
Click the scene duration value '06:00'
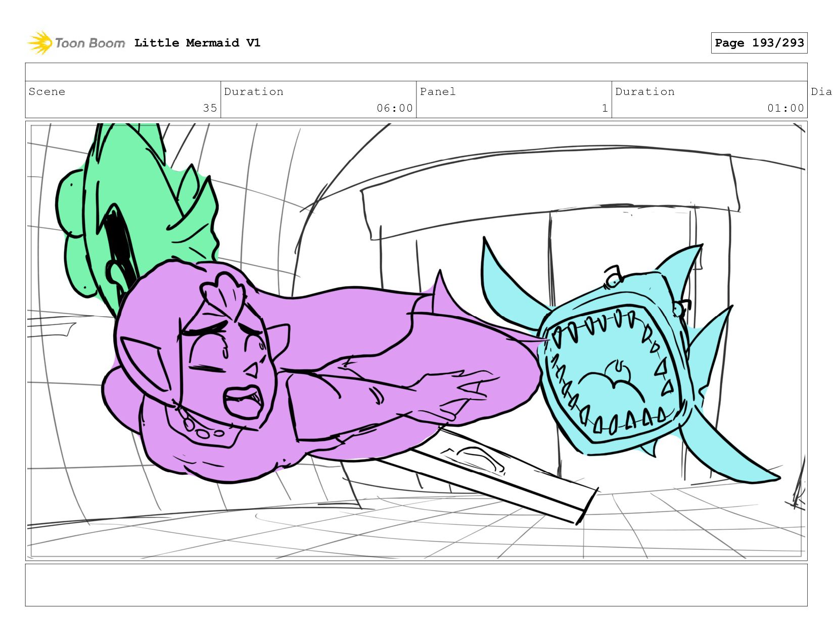[394, 108]
